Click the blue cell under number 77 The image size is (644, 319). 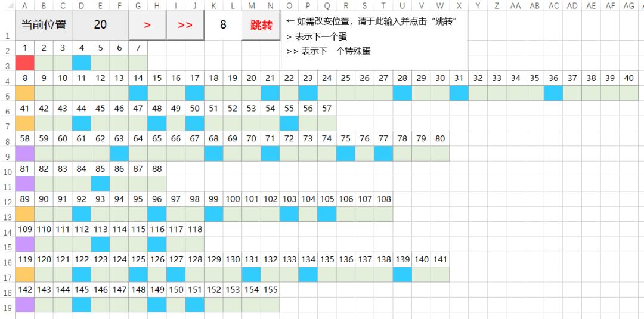(x=383, y=154)
